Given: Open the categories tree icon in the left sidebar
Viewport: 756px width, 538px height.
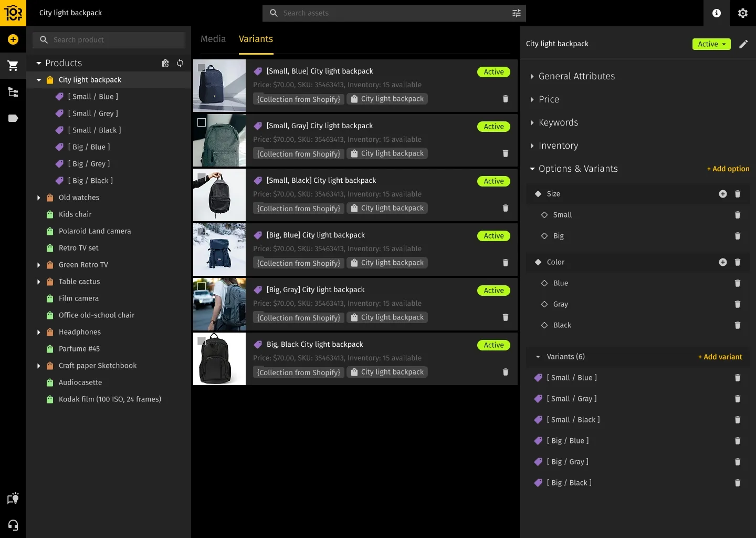Looking at the screenshot, I should point(13,92).
